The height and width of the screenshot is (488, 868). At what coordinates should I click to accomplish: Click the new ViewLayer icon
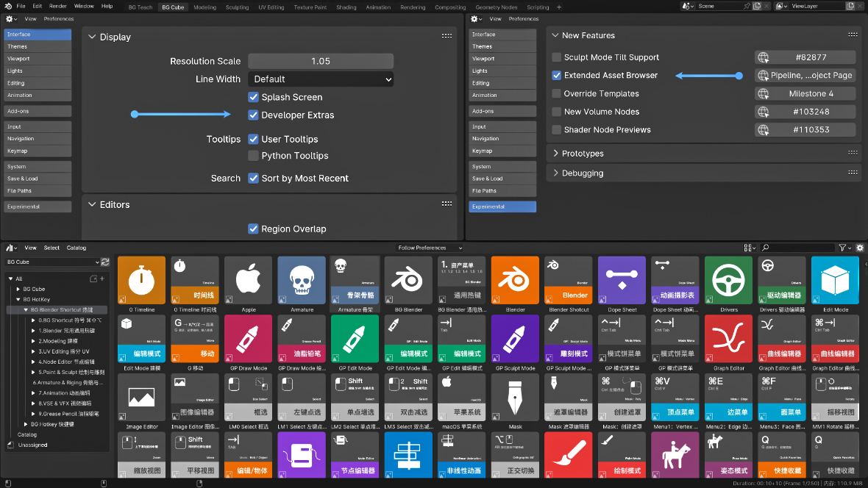coord(848,6)
